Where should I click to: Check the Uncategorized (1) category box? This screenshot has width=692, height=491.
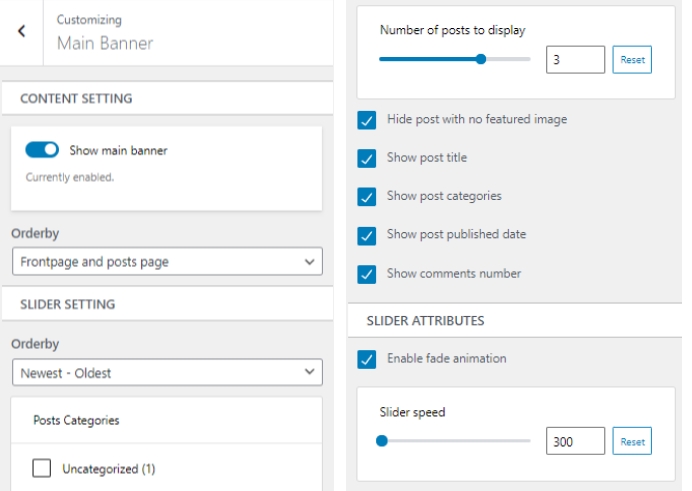[42, 468]
